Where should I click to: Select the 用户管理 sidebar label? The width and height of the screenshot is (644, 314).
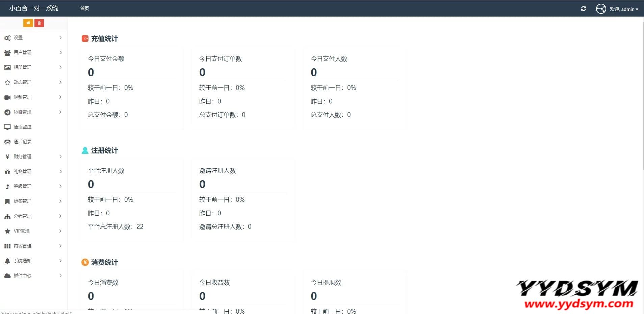22,52
